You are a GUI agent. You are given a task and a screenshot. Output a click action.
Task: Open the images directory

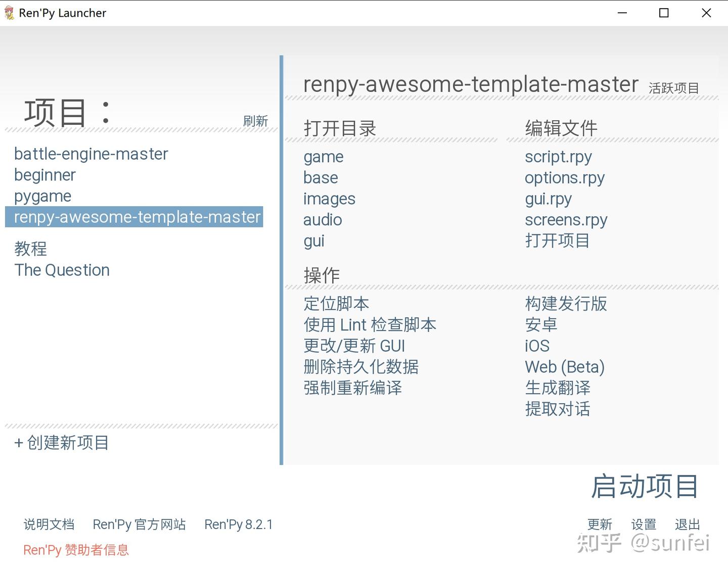coord(329,199)
